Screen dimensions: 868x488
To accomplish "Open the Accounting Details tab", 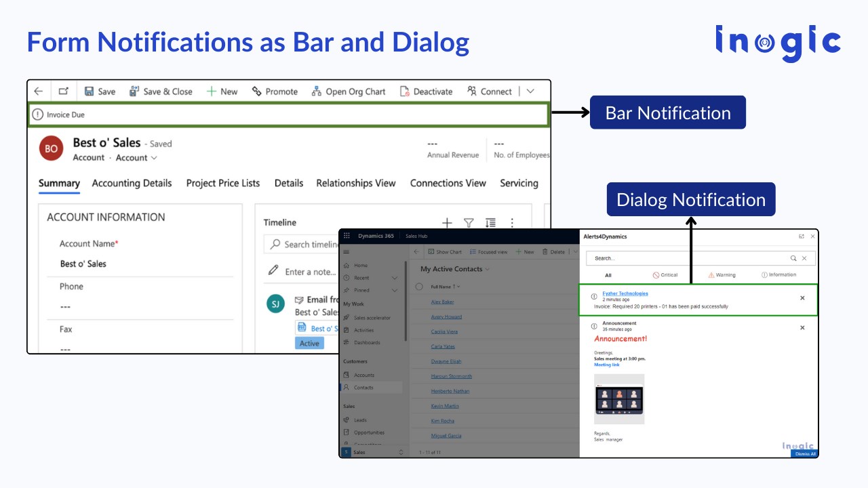I will pyautogui.click(x=132, y=183).
